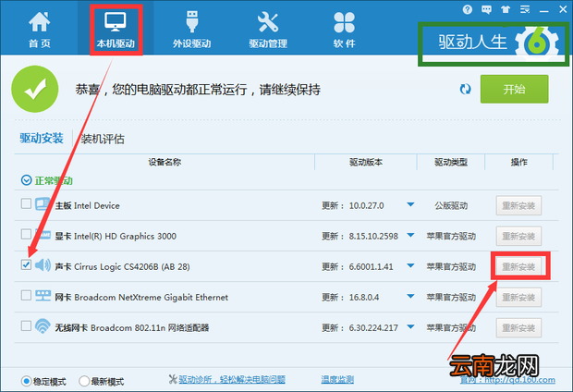
Task: Click the motherboard device icon
Action: click(x=43, y=204)
